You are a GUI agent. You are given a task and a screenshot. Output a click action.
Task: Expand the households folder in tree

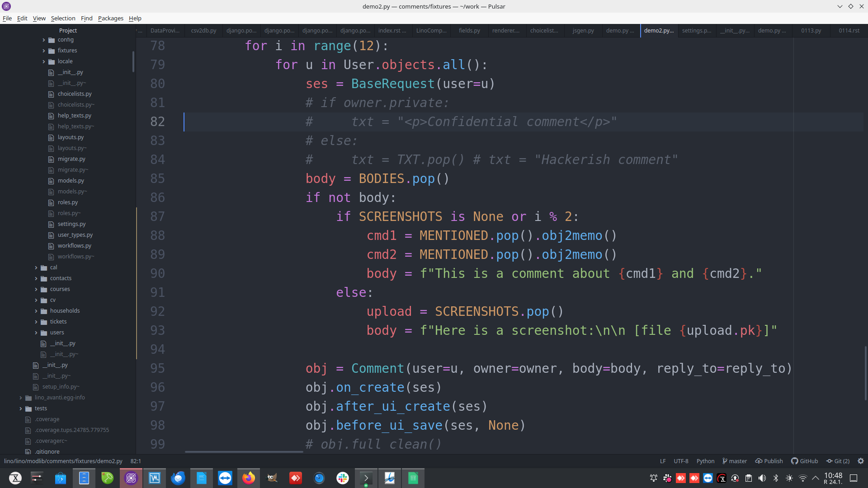click(65, 311)
